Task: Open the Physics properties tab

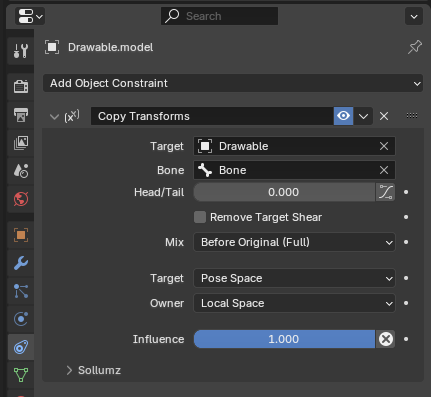Action: coord(21,319)
